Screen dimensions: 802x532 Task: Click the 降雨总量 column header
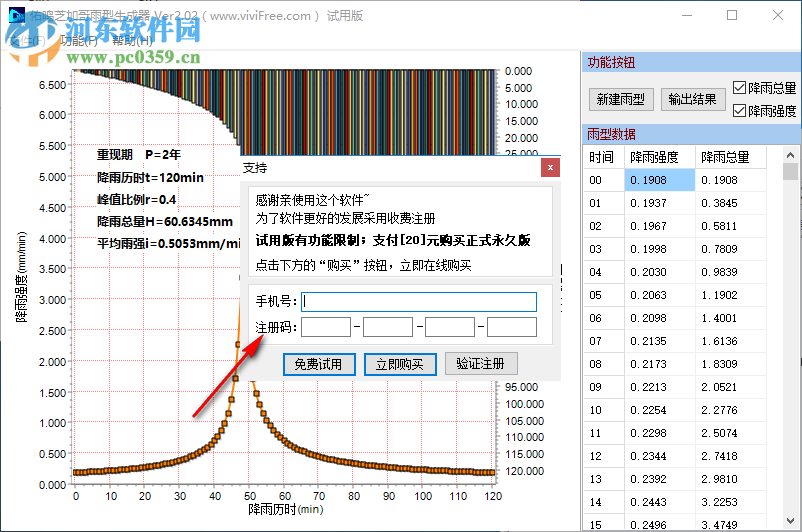[x=731, y=157]
